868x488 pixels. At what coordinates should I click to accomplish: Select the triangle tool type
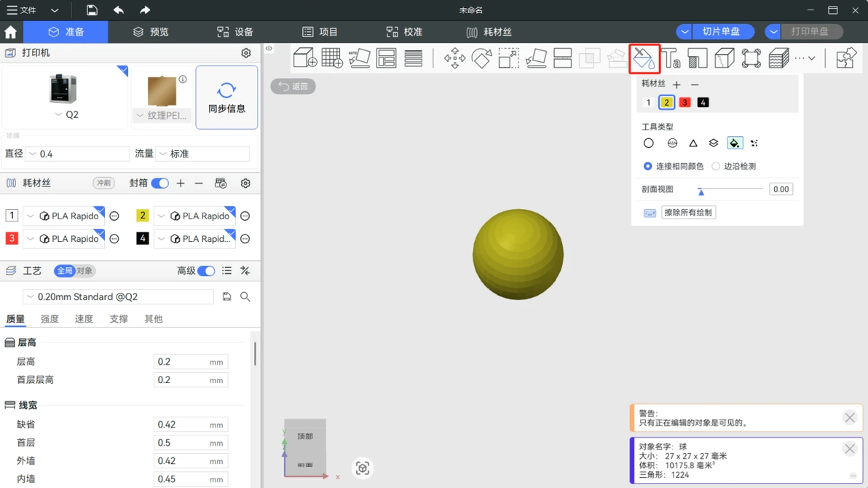(x=693, y=143)
